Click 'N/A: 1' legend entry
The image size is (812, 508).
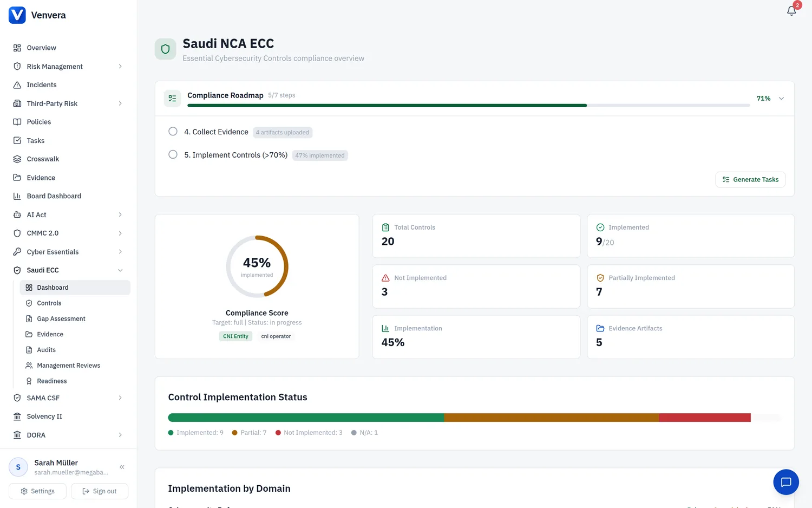click(364, 433)
